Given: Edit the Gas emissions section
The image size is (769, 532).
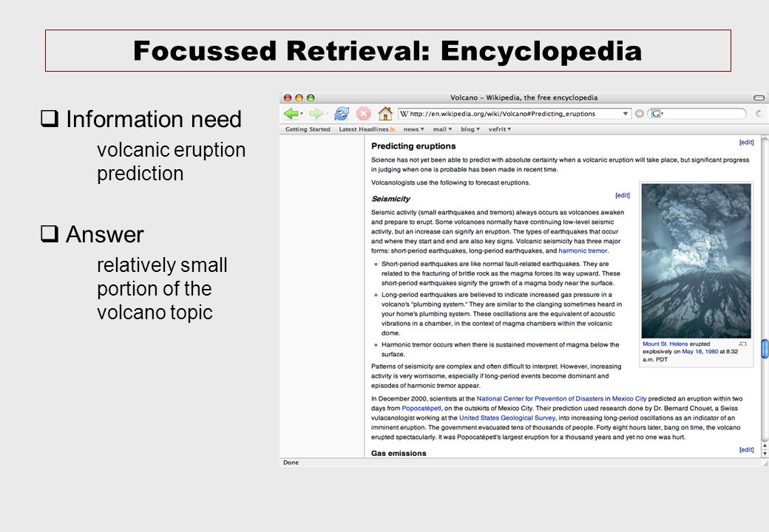Looking at the screenshot, I should 746,450.
